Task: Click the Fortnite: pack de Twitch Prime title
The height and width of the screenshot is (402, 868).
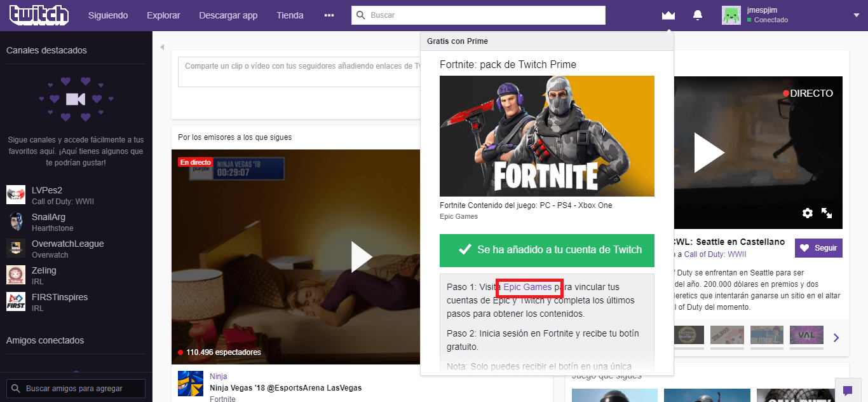Action: (x=508, y=65)
